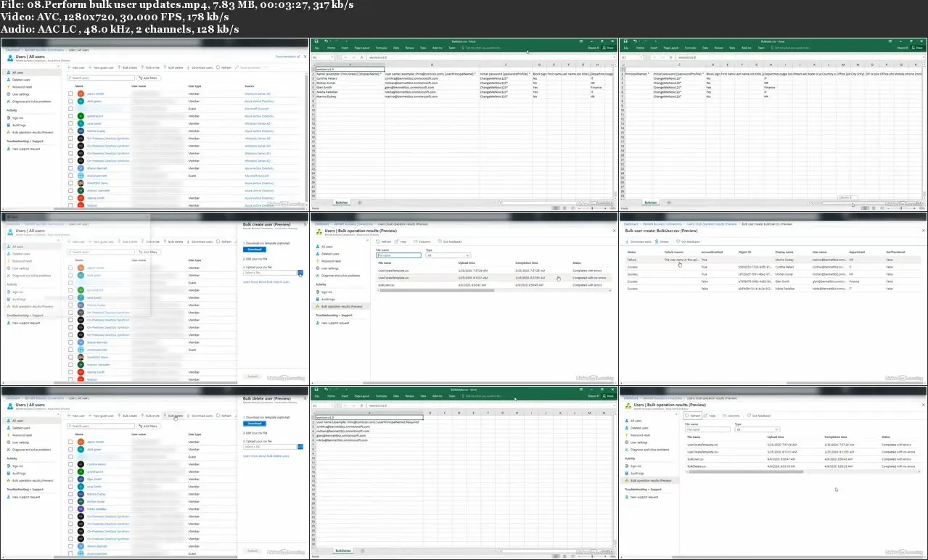This screenshot has height=560, width=928.
Task: Open Password reset in Documentation-link Users frame sidebar
Action: point(22,87)
